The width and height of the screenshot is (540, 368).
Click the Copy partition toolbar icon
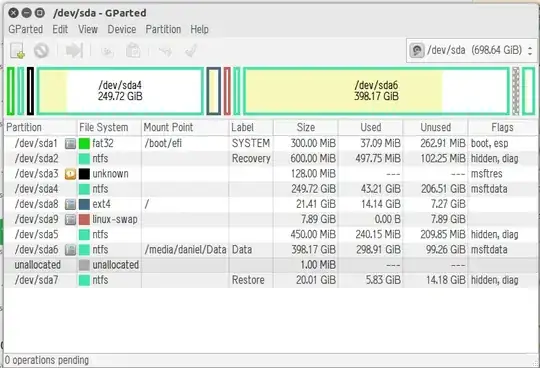coord(107,51)
